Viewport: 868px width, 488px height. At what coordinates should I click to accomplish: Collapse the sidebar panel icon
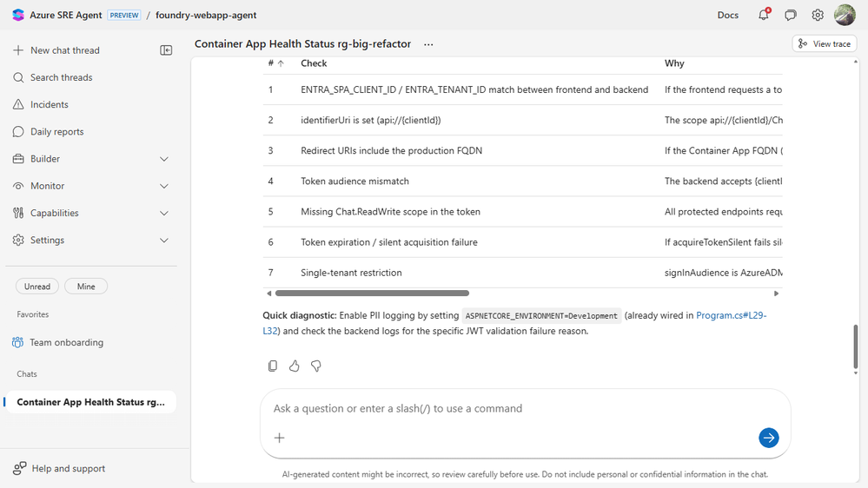166,50
